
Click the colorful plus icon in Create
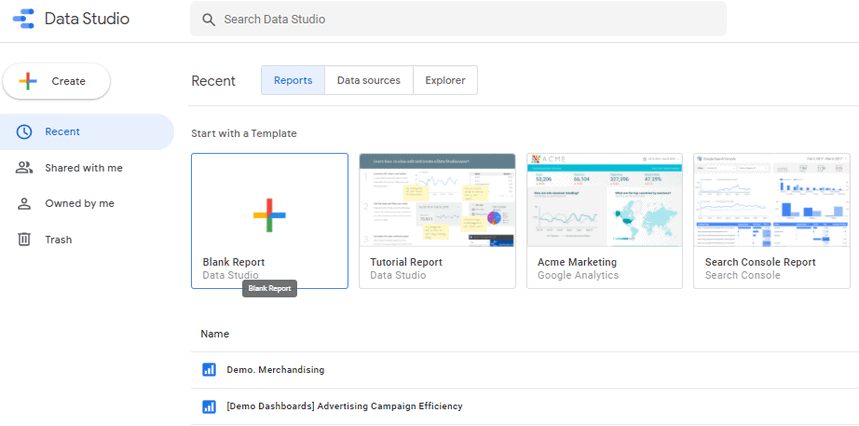click(x=28, y=81)
